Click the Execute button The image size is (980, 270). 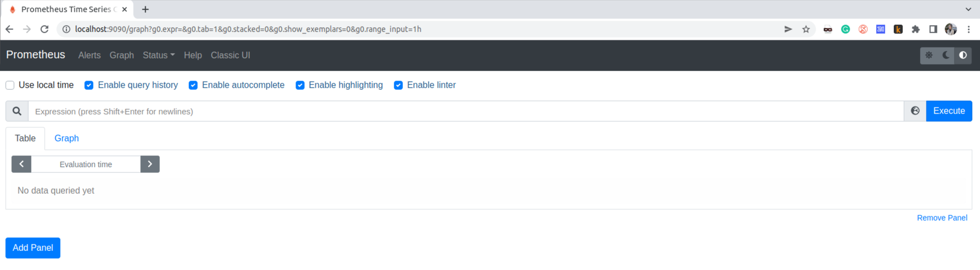[x=949, y=111]
